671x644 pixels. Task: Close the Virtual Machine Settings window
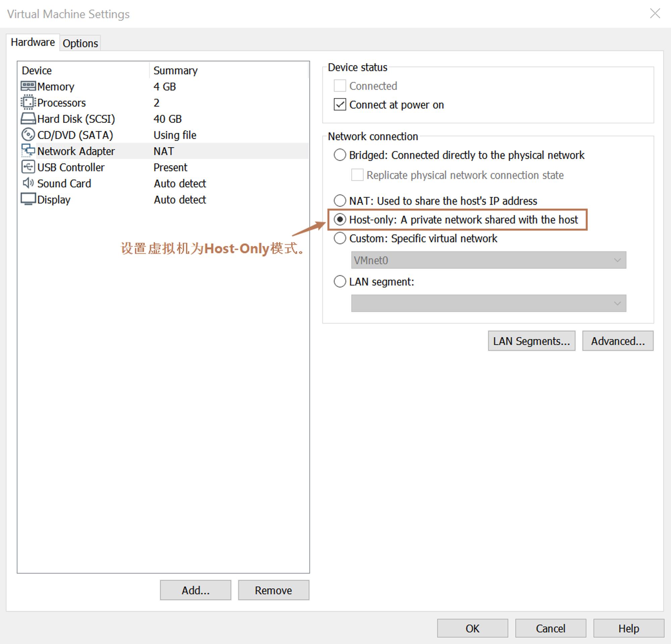(655, 13)
